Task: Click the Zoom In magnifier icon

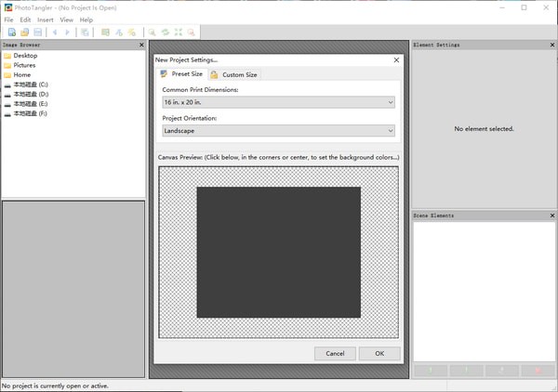Action: tap(152, 33)
